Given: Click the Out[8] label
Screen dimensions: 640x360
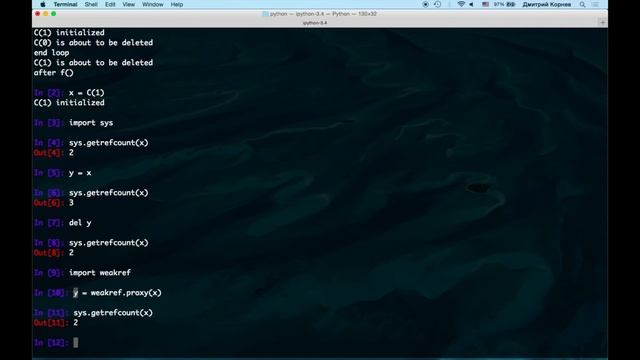Looking at the screenshot, I should coord(49,253).
